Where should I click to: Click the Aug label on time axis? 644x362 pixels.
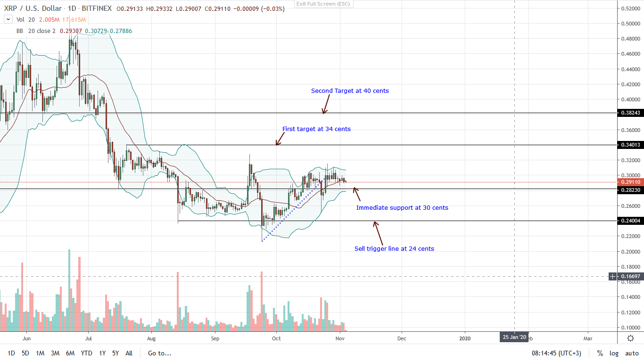151,338
